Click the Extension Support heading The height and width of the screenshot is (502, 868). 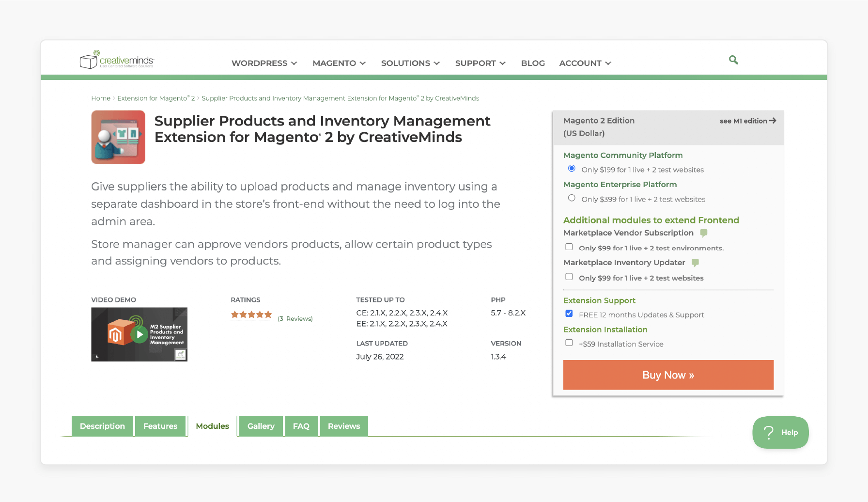point(599,300)
